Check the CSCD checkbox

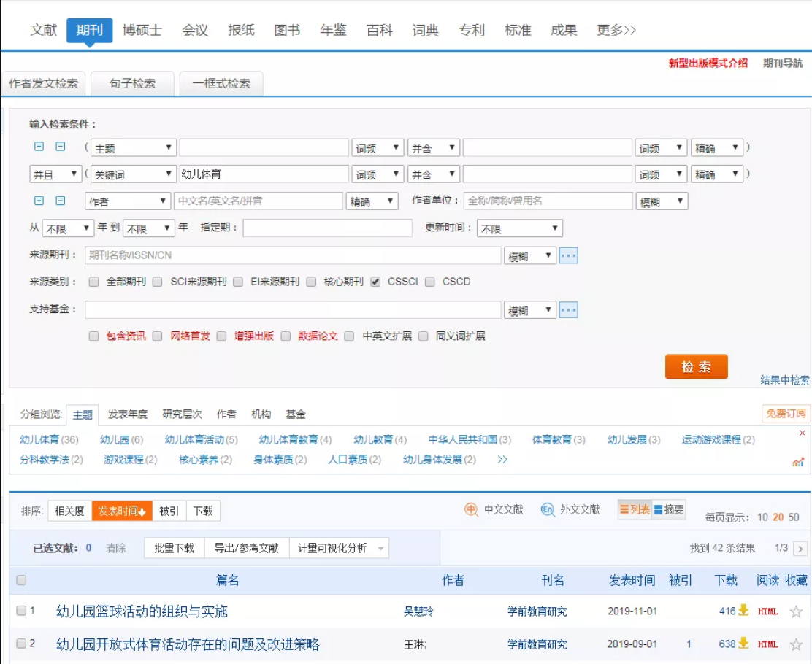point(430,282)
